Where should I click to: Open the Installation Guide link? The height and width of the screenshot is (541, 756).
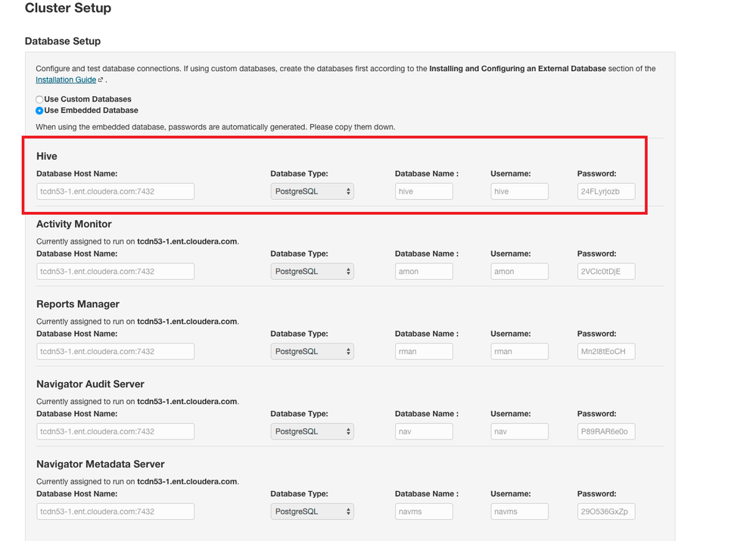[x=66, y=79]
